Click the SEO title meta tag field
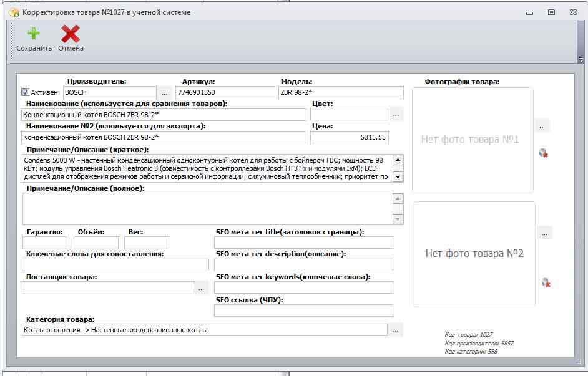 (303, 243)
